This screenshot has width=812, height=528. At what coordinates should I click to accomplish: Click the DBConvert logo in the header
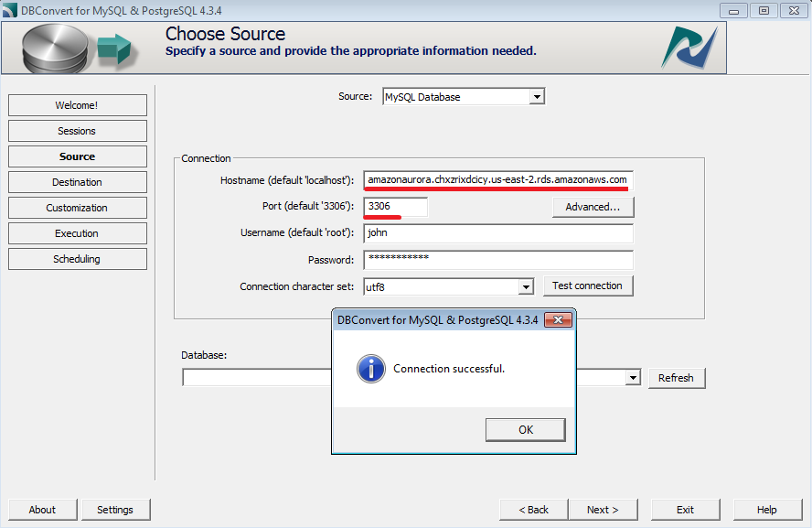(x=689, y=48)
